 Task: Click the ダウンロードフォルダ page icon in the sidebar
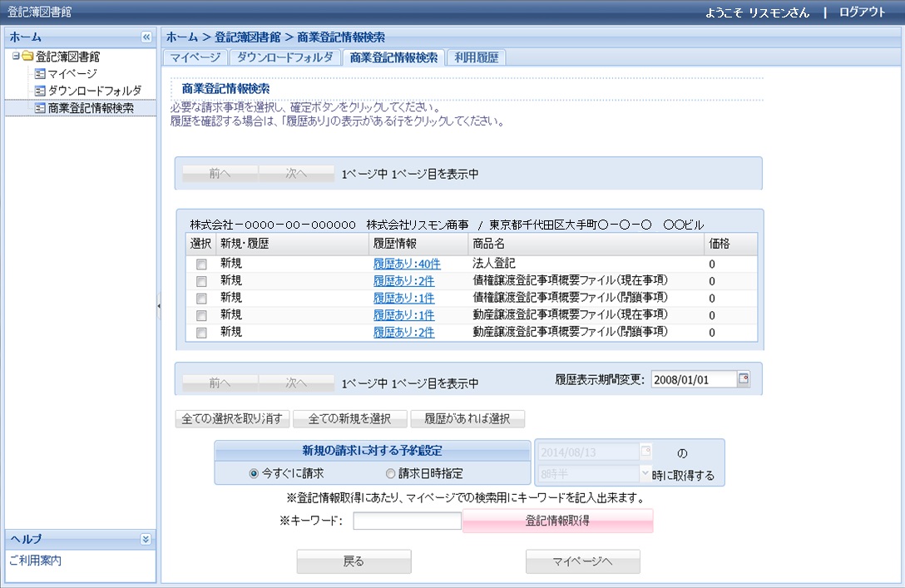tap(42, 90)
